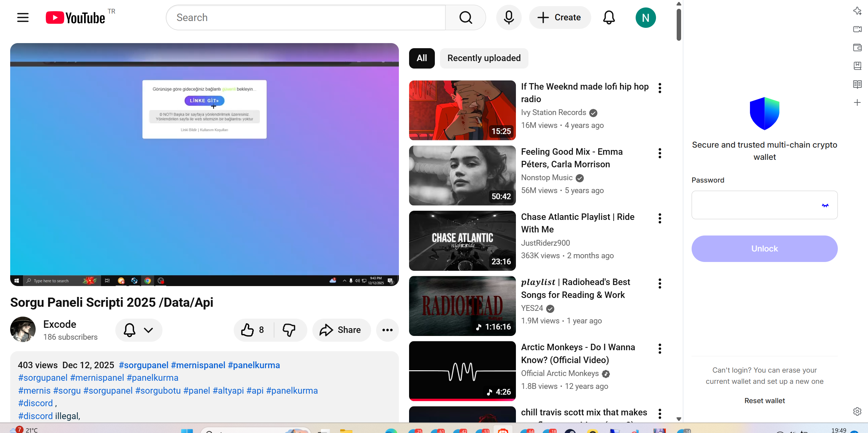This screenshot has height=433, width=868.
Task: Add a sidebar item with the plus
Action: coord(857,102)
